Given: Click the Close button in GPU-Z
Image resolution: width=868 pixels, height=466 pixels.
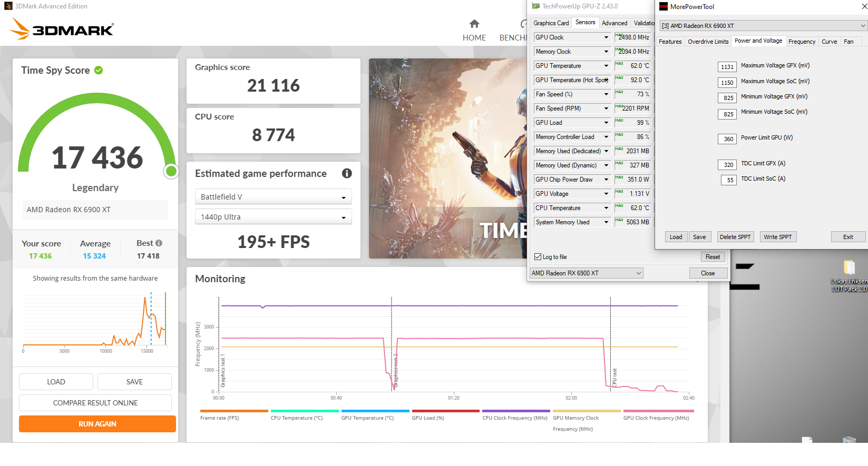Looking at the screenshot, I should tap(708, 273).
